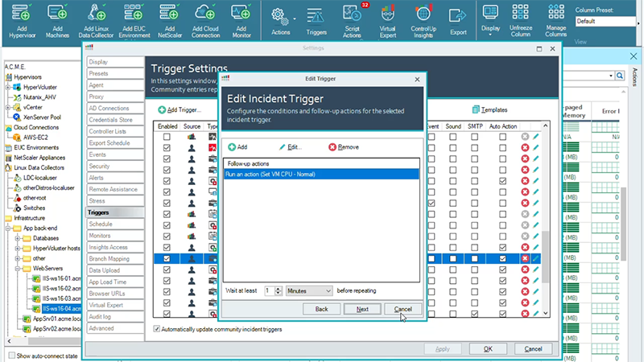
Task: Click trigger list vertical scrollbar
Action: click(x=546, y=257)
